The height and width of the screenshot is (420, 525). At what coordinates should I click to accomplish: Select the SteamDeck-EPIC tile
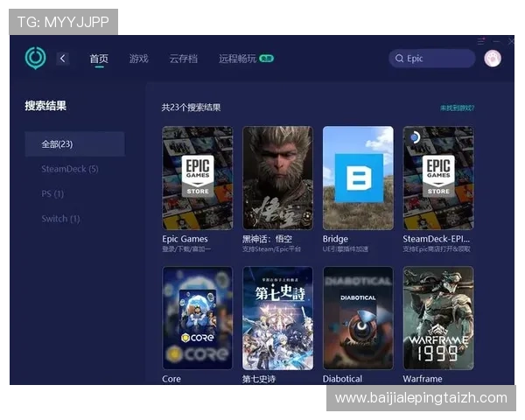pos(437,178)
